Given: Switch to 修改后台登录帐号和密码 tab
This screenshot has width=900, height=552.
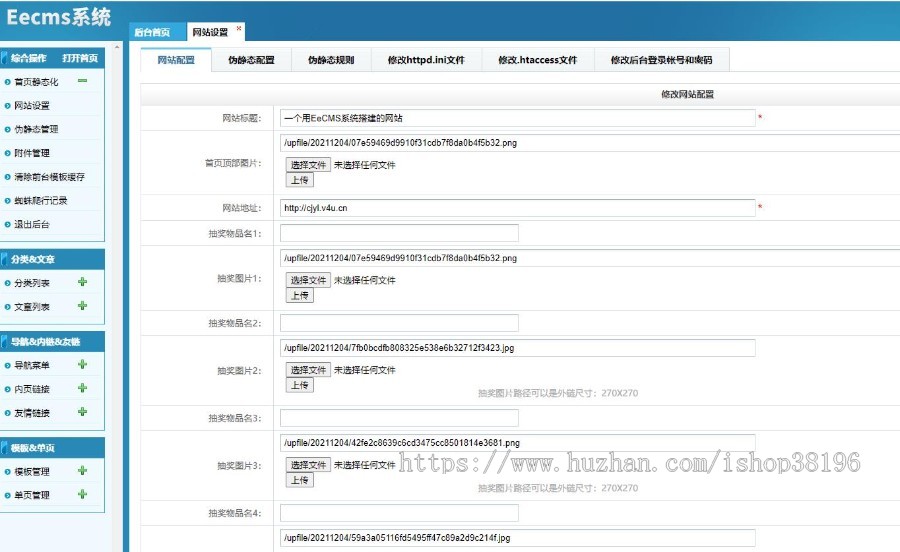Looking at the screenshot, I should point(661,60).
